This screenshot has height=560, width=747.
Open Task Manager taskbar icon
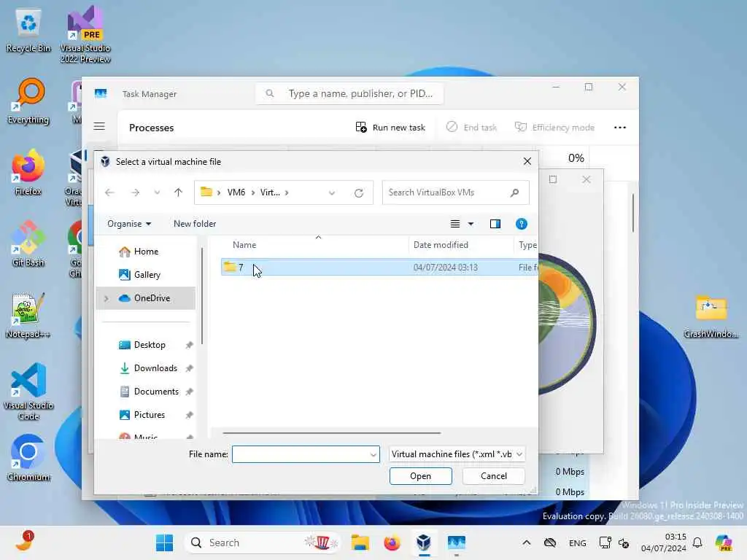[x=456, y=542]
